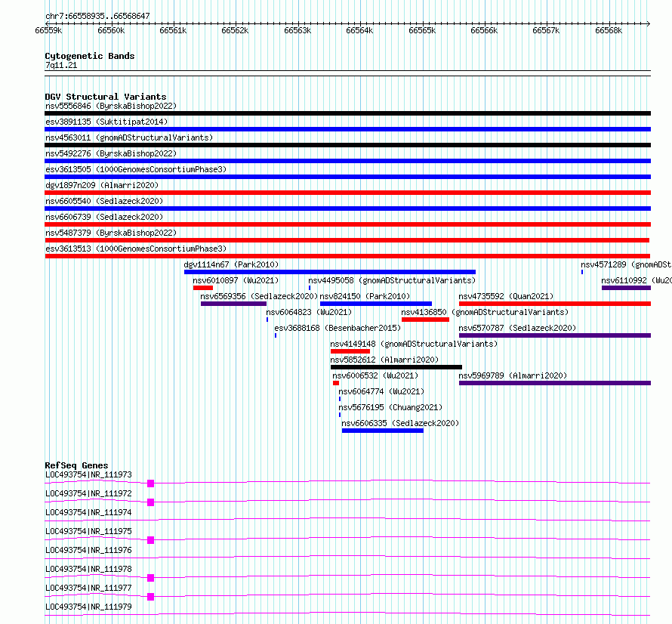Click the LOC493754|NR_111979 transcript label
The image size is (672, 624).
pos(88,607)
